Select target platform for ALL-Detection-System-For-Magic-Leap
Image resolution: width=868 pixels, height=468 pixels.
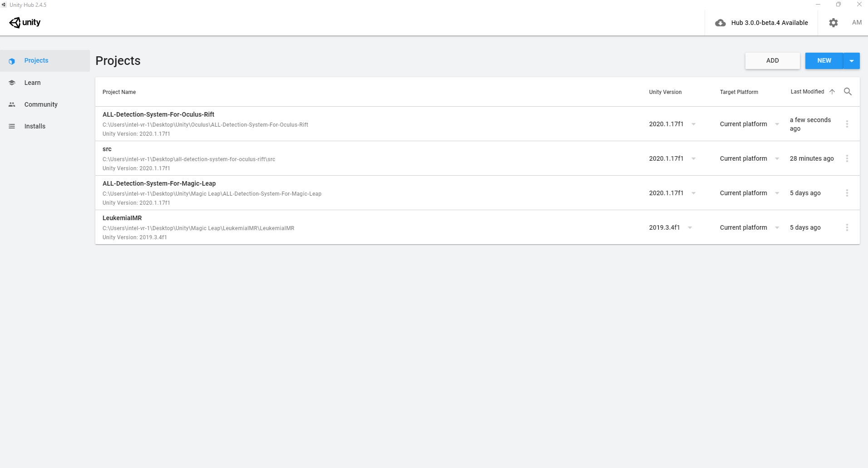pyautogui.click(x=750, y=193)
